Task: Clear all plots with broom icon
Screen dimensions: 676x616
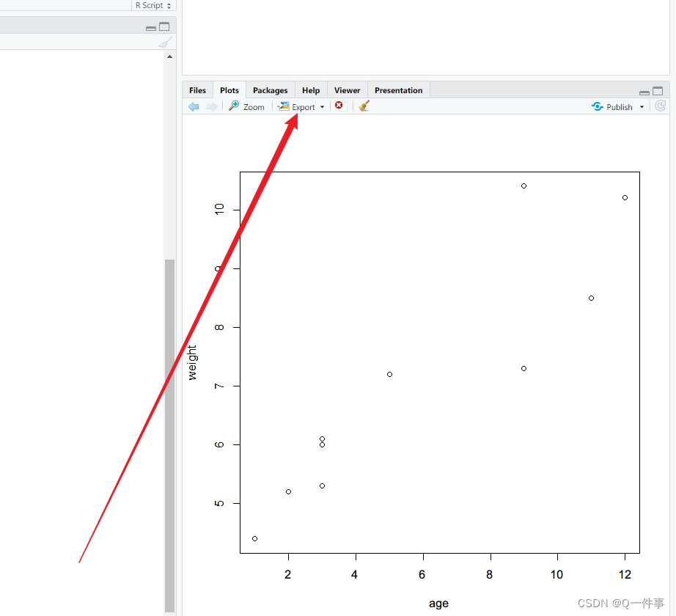Action: [x=364, y=106]
